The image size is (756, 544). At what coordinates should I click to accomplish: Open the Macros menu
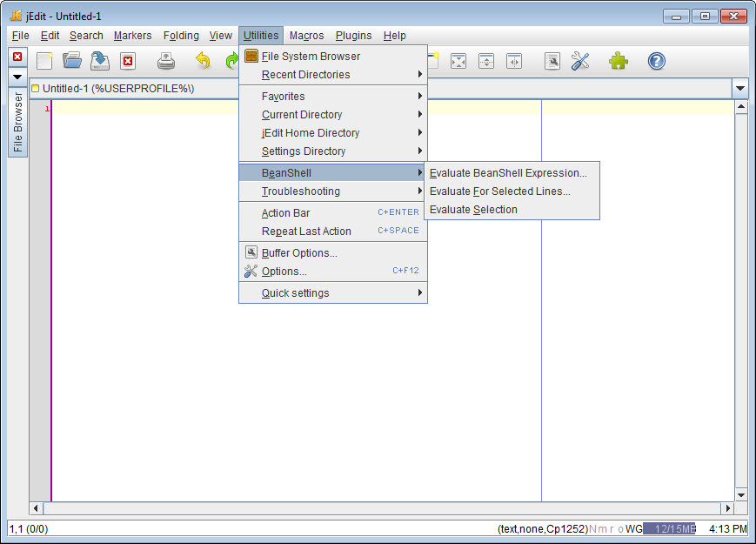click(x=306, y=36)
